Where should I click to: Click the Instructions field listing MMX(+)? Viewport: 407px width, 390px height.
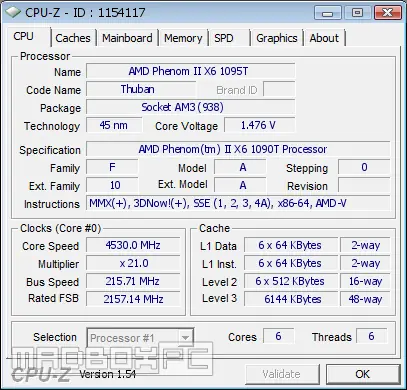[238, 203]
